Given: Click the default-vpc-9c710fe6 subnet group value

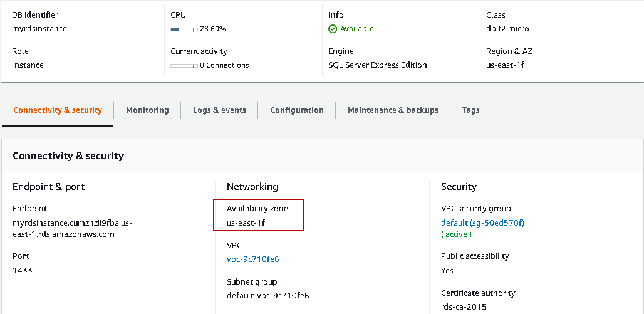Looking at the screenshot, I should pos(267,295).
